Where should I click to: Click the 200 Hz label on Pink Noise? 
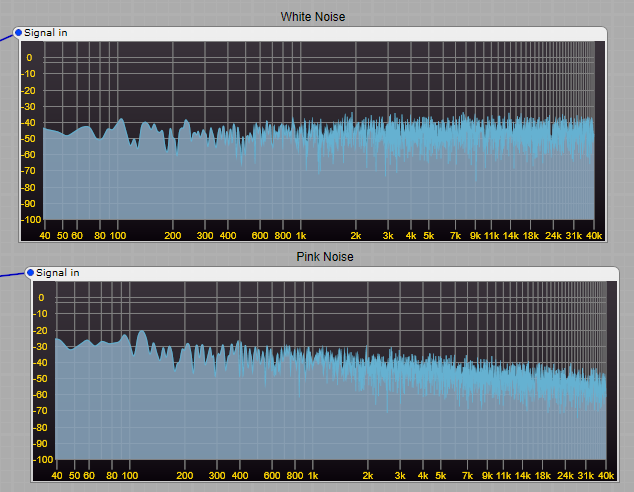tap(185, 476)
